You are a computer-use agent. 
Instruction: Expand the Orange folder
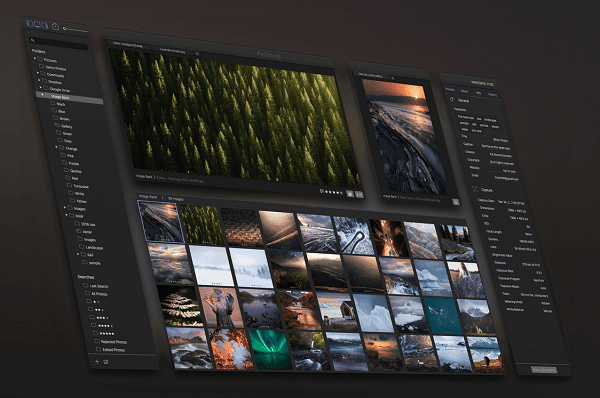(56, 147)
